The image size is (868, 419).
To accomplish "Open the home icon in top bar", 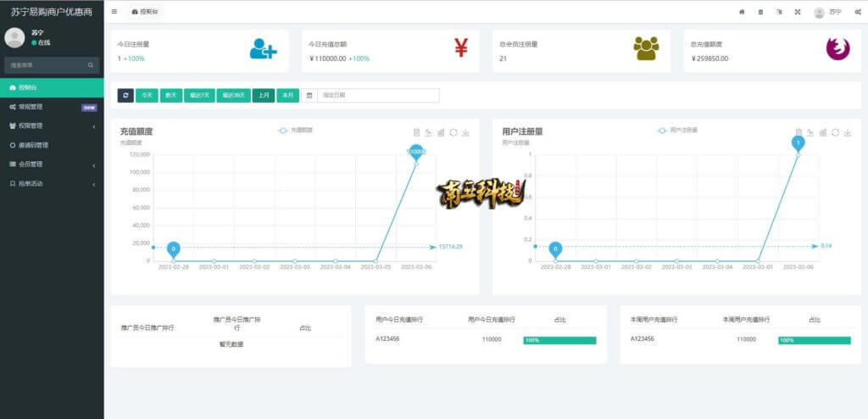I will pos(742,12).
